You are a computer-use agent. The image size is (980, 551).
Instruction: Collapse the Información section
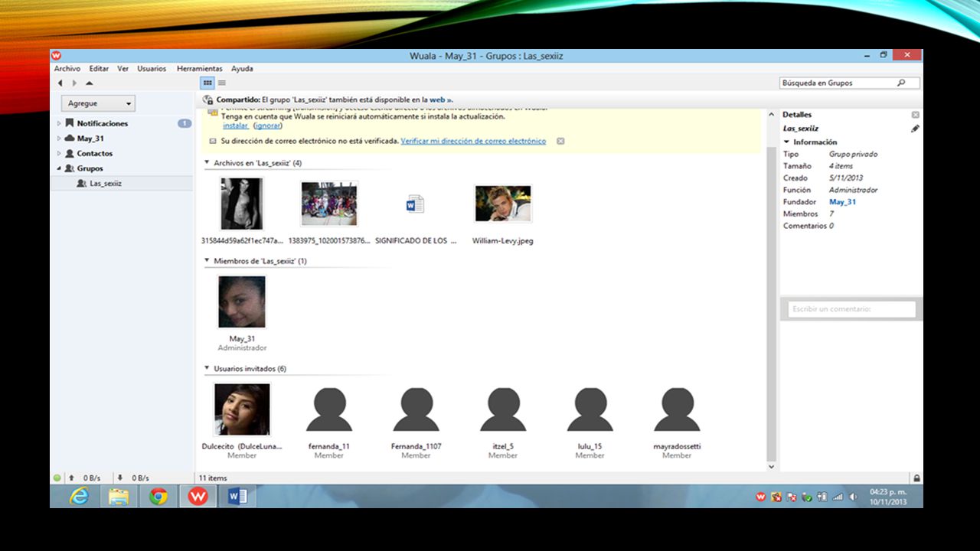pyautogui.click(x=786, y=142)
